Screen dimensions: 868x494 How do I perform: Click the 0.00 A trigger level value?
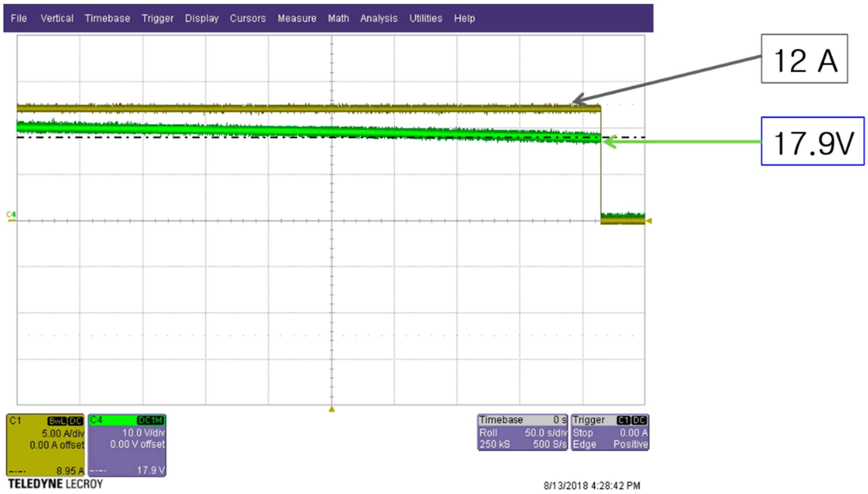click(x=634, y=433)
